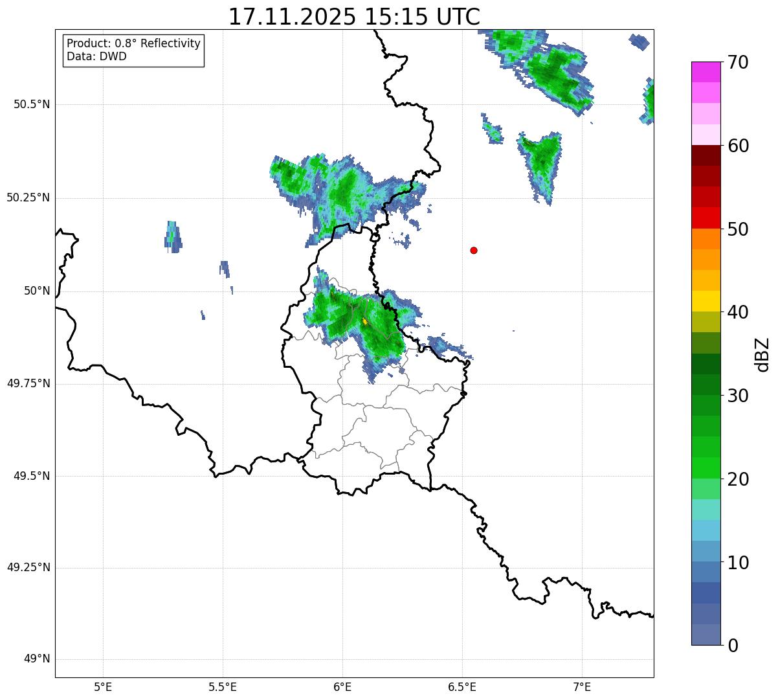Click the '6.5°E' longitude label
The height and width of the screenshot is (700, 778).
[462, 686]
